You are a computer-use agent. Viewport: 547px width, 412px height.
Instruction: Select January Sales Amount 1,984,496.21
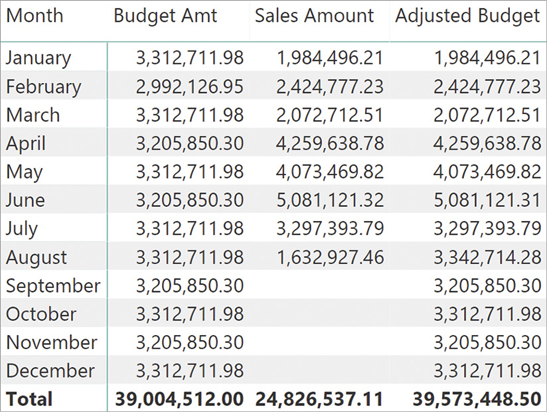(x=330, y=58)
